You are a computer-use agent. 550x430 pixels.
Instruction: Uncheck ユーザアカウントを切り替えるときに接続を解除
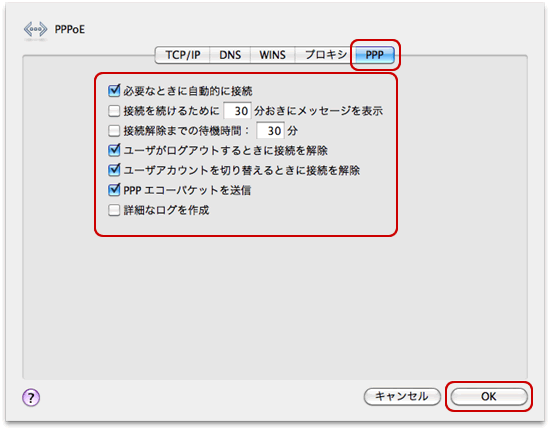coord(114,170)
